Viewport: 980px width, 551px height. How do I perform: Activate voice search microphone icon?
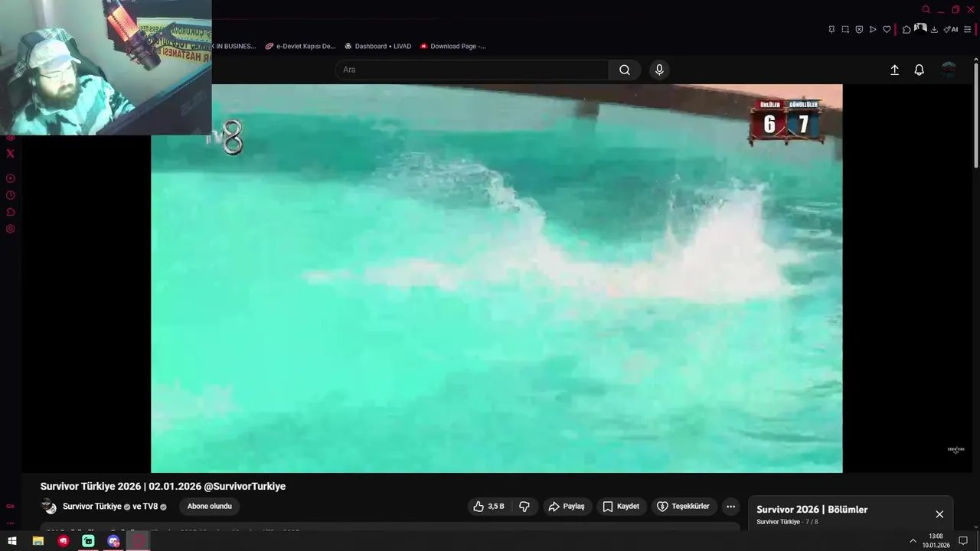pos(659,70)
